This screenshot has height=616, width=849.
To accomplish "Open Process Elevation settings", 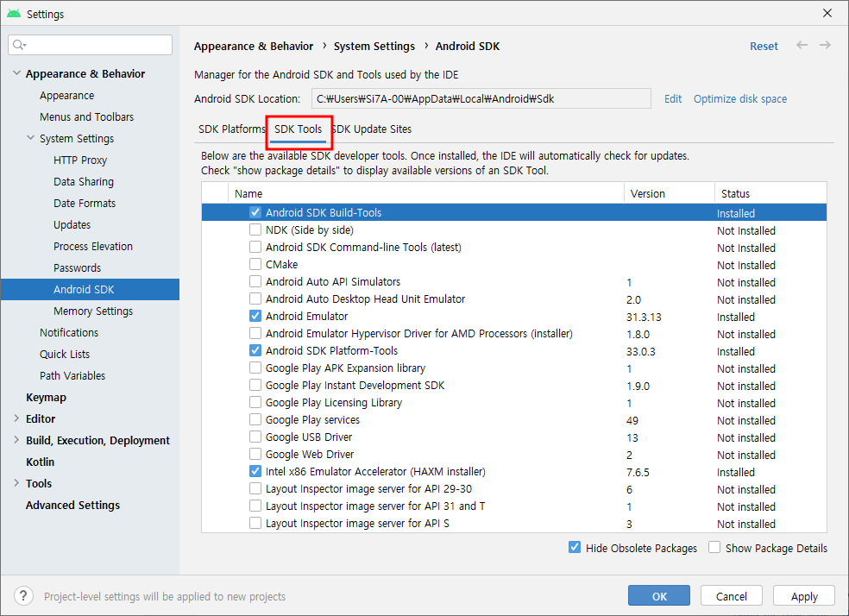I will pos(93,246).
